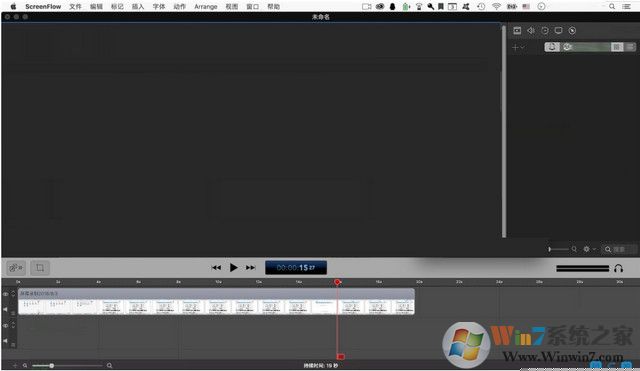This screenshot has width=640, height=371.
Task: Select the second media library source button
Action: (567, 47)
